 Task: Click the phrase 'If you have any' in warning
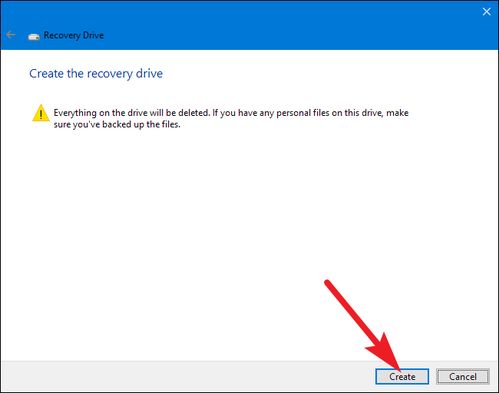tap(243, 113)
